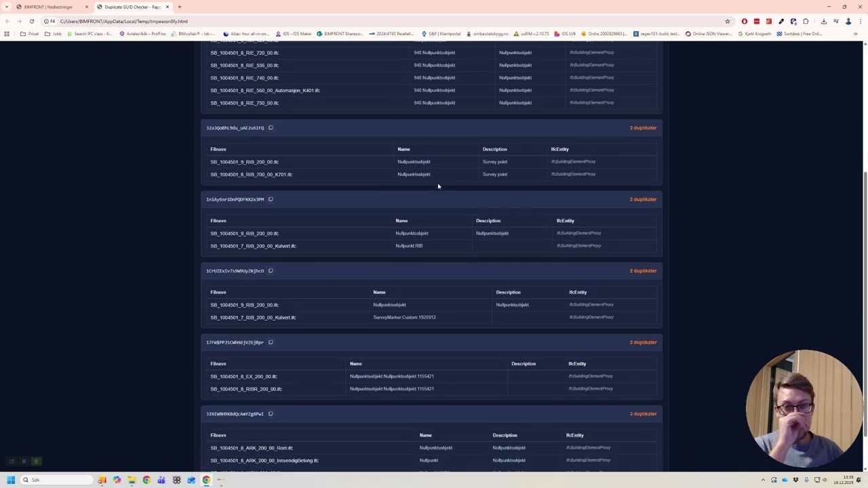Open the browser downloads icon
Viewport: 868px width, 488px height.
tap(824, 21)
